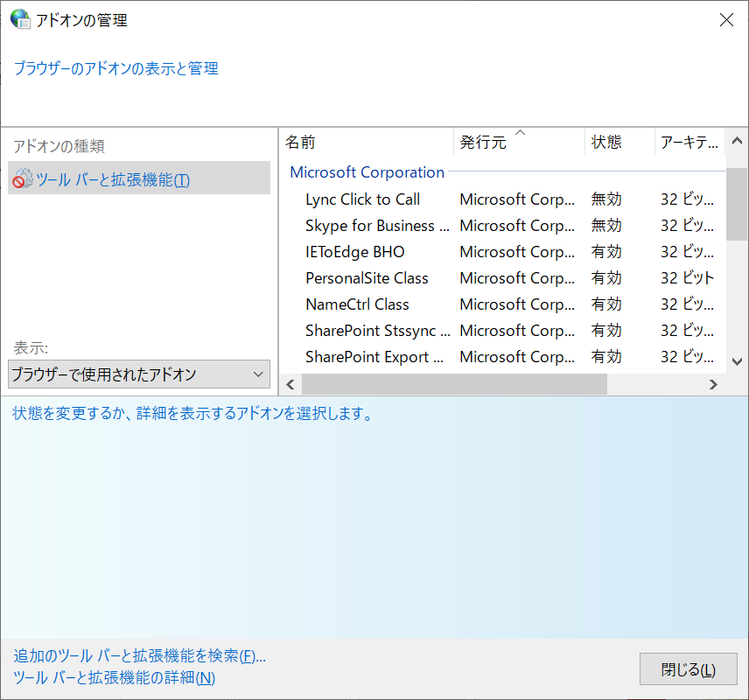Click the アーキテ... column header
This screenshot has width=749, height=700.
(x=689, y=142)
